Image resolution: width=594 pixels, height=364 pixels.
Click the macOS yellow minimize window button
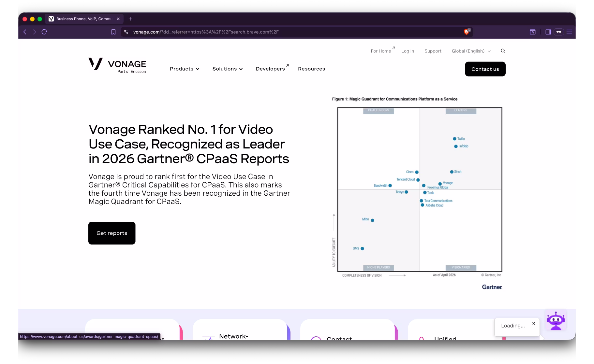click(32, 19)
